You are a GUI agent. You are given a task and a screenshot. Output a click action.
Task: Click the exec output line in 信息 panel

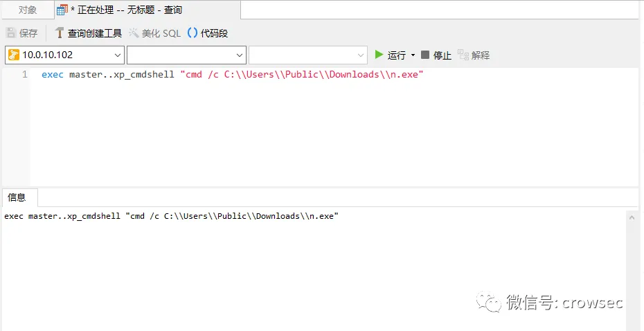[x=171, y=216]
